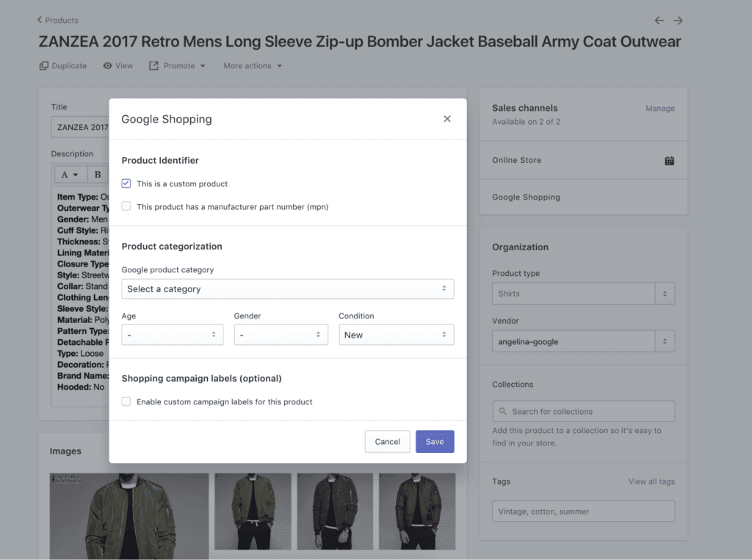
Task: Click the View eye icon
Action: (x=107, y=65)
